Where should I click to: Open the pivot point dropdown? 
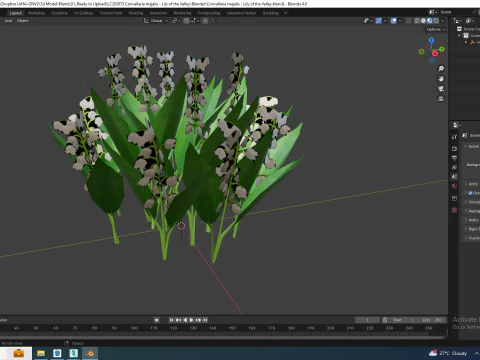pos(175,21)
